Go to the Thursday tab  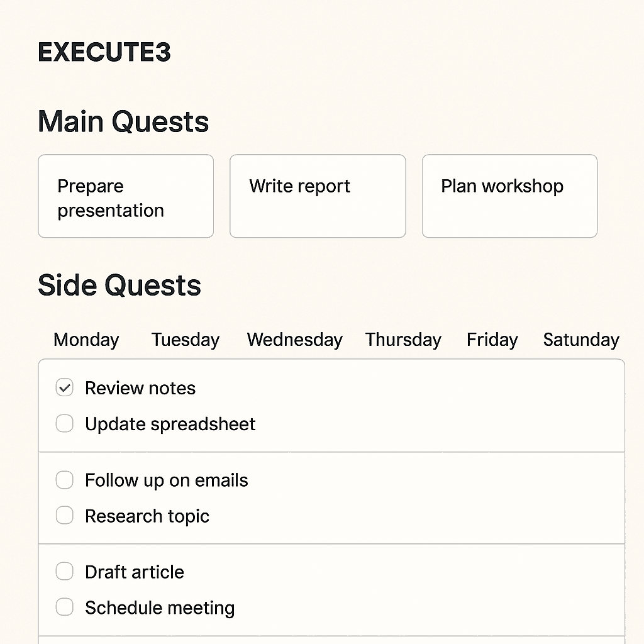click(x=403, y=340)
